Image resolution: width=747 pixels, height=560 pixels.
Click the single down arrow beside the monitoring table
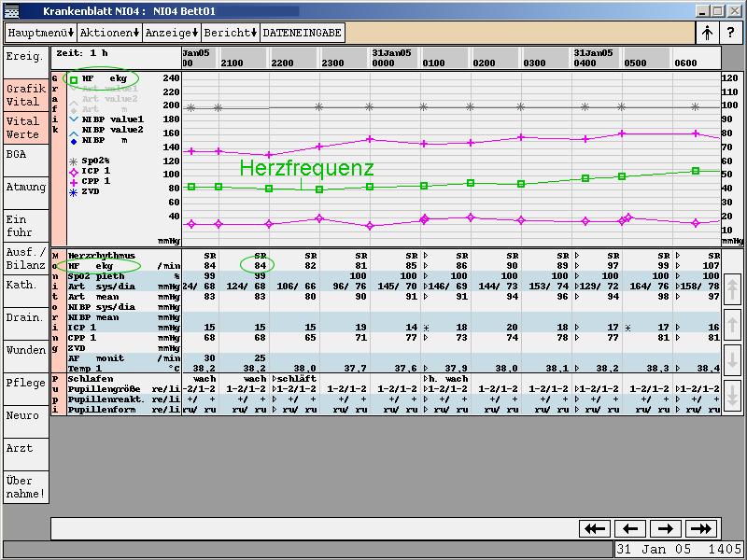click(x=732, y=360)
